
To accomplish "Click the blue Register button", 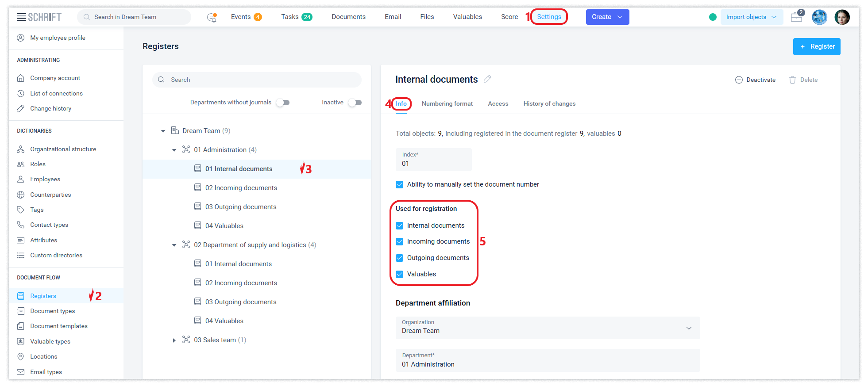I will pyautogui.click(x=816, y=46).
